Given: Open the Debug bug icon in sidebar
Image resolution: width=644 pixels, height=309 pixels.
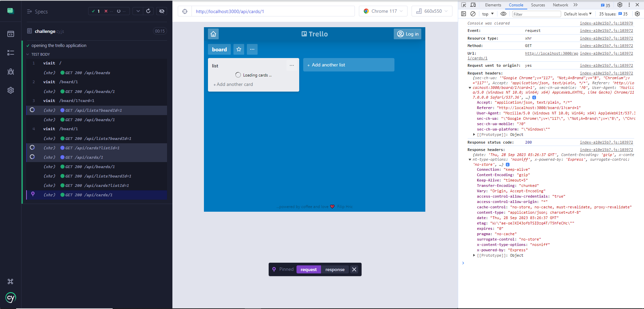Looking at the screenshot, I should [11, 71].
